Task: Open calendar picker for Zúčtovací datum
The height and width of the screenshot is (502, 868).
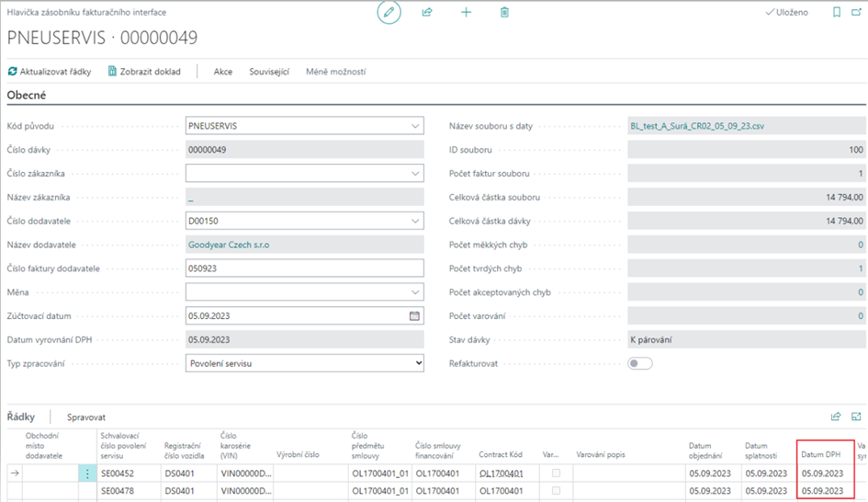Action: [414, 315]
